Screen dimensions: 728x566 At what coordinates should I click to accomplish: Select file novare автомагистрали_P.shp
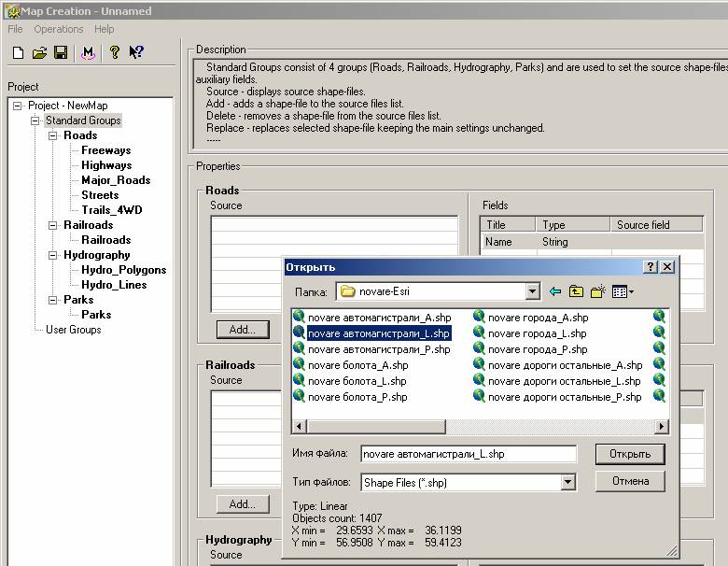pyautogui.click(x=379, y=349)
